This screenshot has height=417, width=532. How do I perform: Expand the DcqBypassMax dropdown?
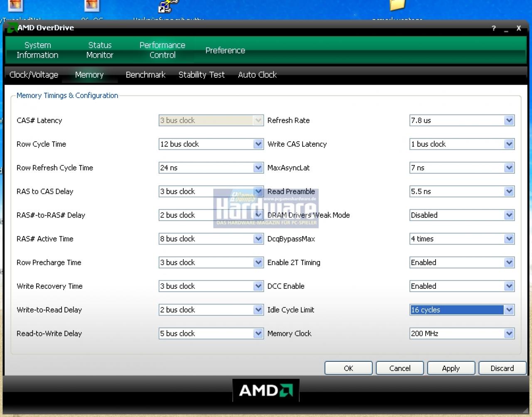click(x=462, y=239)
